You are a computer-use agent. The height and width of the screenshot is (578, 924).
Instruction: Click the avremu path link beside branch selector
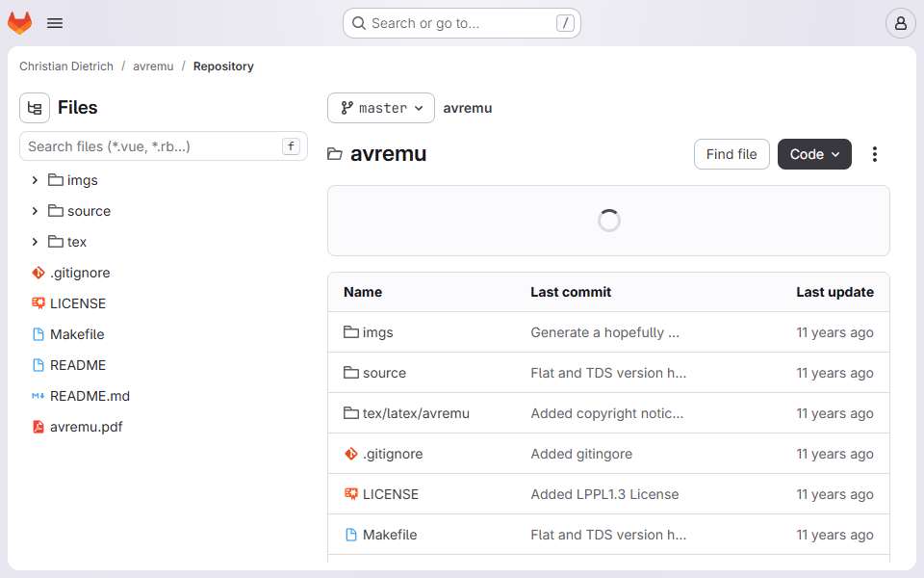point(468,108)
